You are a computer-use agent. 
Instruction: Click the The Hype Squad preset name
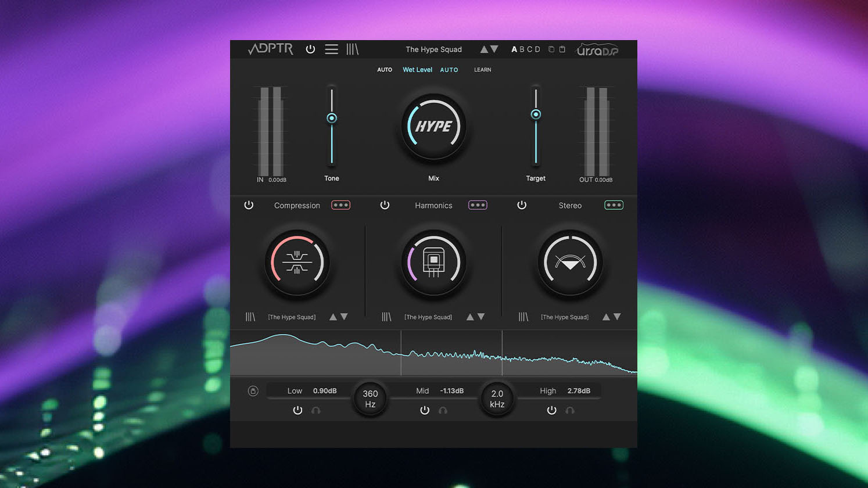tap(433, 49)
